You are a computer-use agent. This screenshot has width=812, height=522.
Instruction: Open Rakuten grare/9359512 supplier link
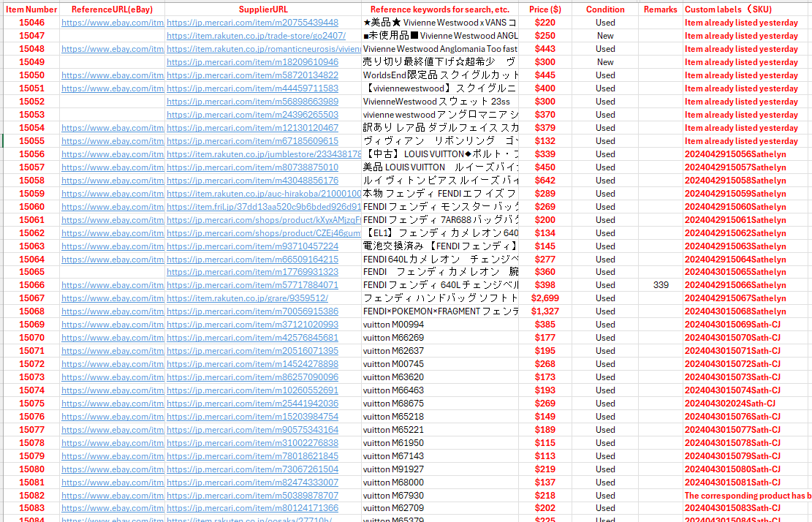247,298
